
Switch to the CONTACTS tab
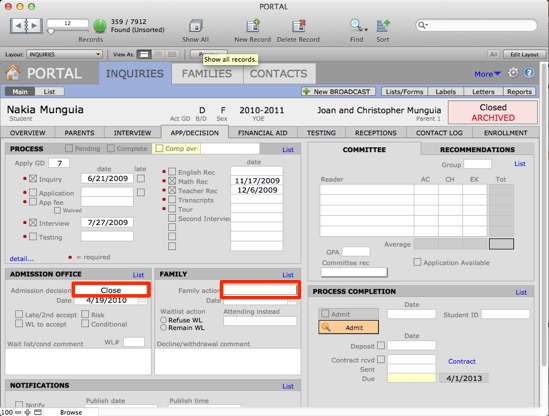(x=279, y=74)
